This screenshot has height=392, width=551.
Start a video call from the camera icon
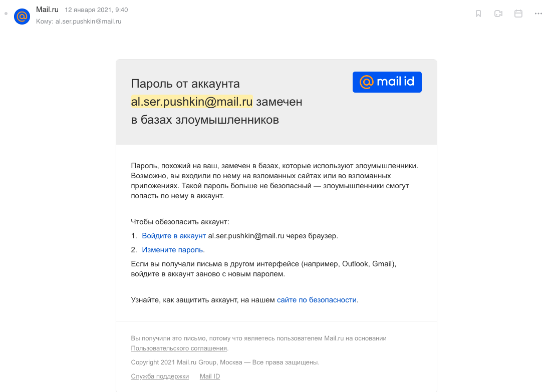498,14
